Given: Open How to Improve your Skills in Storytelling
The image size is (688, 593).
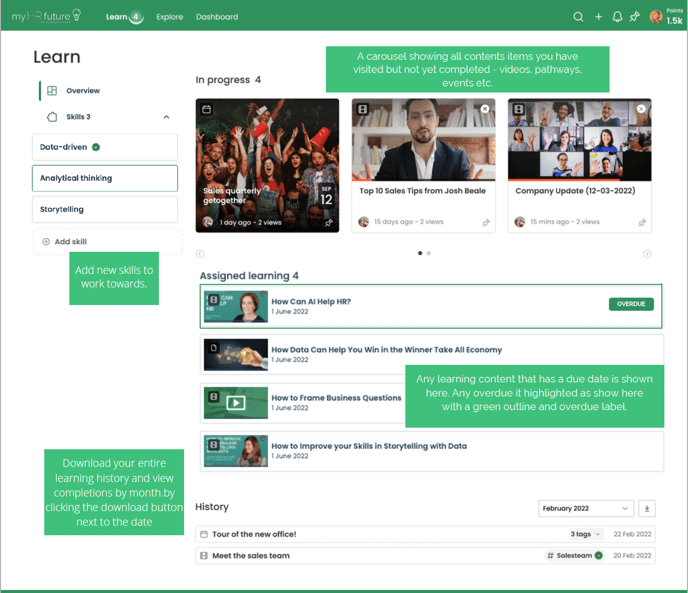Looking at the screenshot, I should point(432,451).
